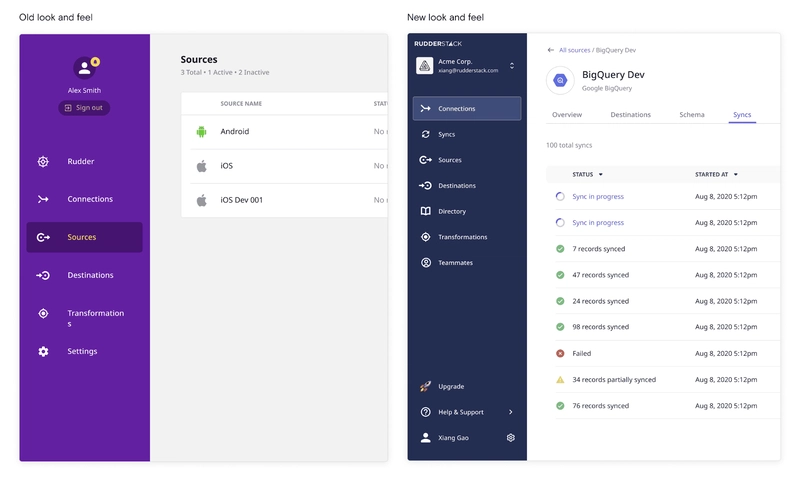800x481 pixels.
Task: Click the Alex Smith avatar icon
Action: coord(84,68)
